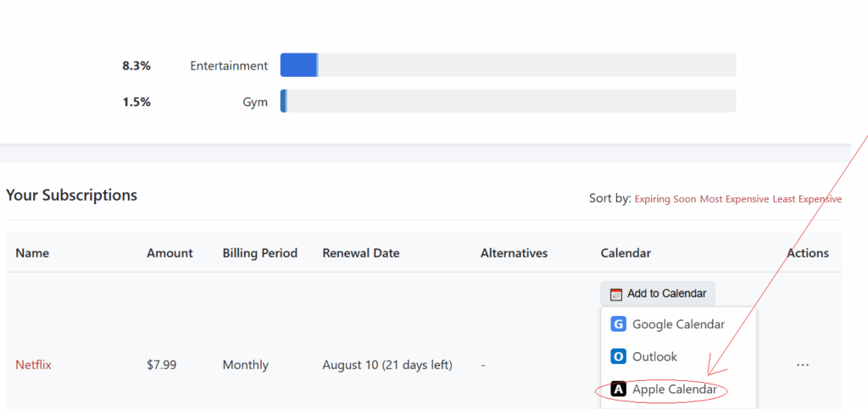Sort subscriptions by Least Expensive
Viewport: 868px width, 409px height.
[x=807, y=199]
